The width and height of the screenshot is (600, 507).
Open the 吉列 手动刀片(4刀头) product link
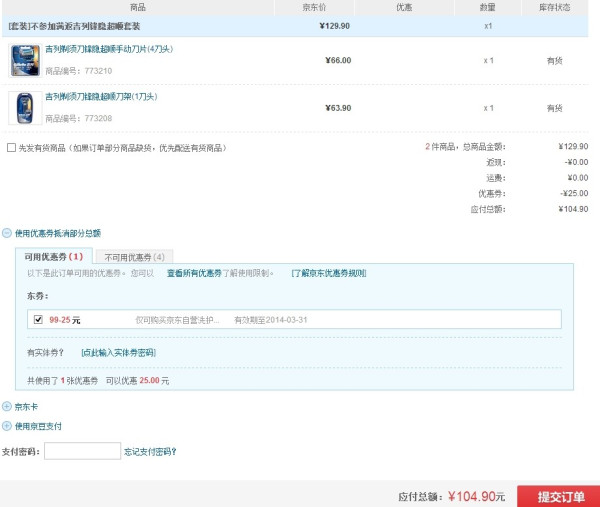click(109, 49)
